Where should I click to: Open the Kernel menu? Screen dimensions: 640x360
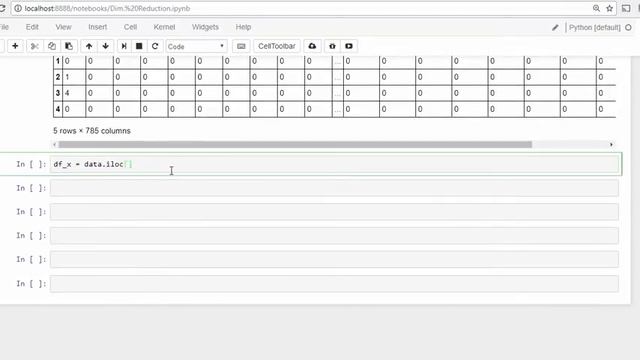click(x=164, y=27)
